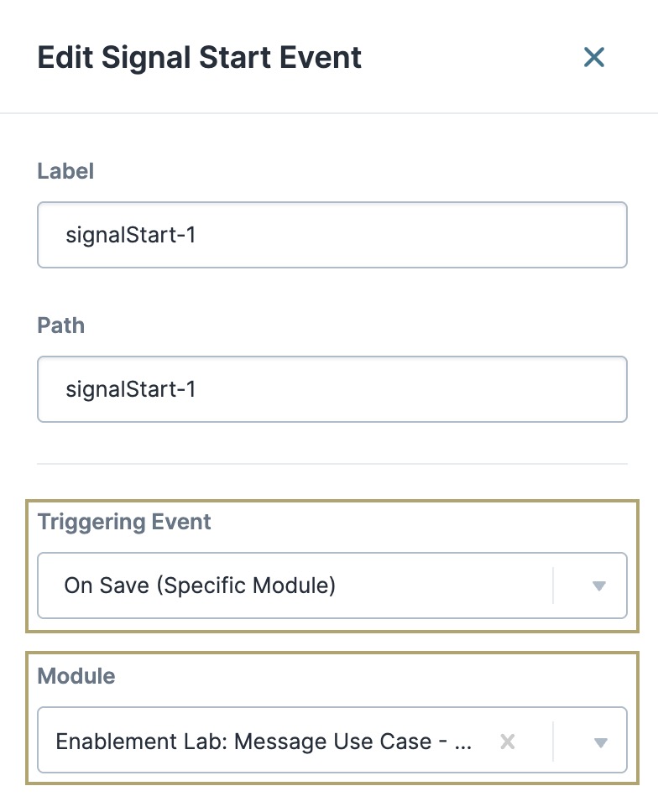Select the Label input containing signalStart-1
The width and height of the screenshot is (658, 812).
pyautogui.click(x=332, y=235)
